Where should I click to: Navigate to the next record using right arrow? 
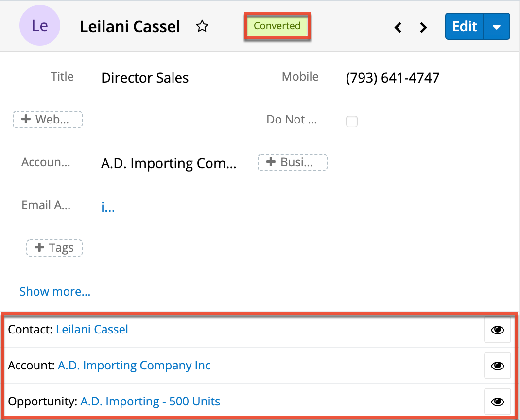pyautogui.click(x=423, y=28)
